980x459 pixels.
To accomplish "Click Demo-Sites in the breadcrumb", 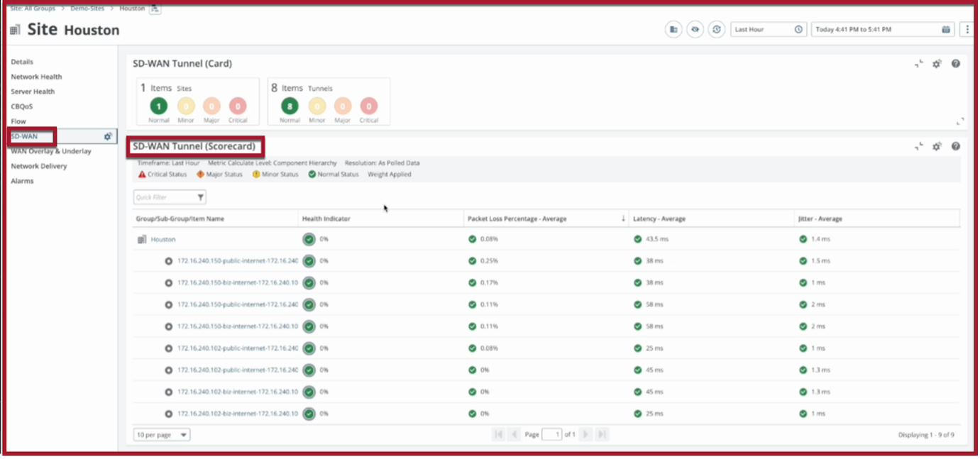I will [87, 9].
